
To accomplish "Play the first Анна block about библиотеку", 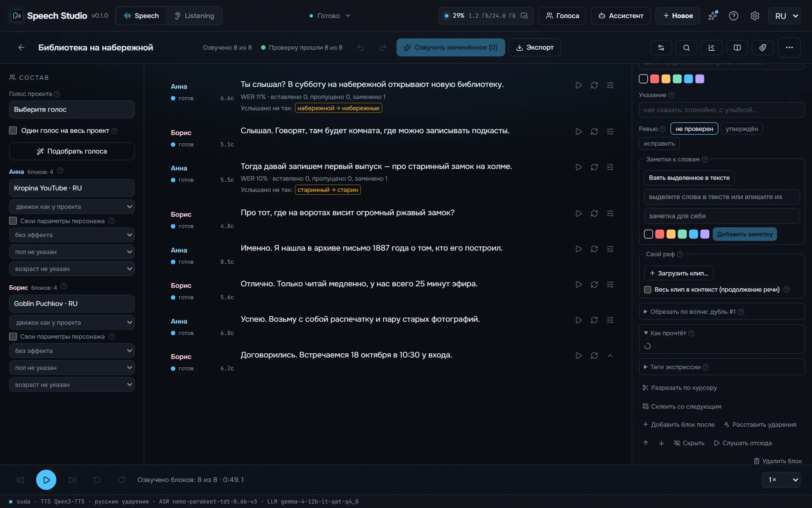I will pyautogui.click(x=579, y=85).
